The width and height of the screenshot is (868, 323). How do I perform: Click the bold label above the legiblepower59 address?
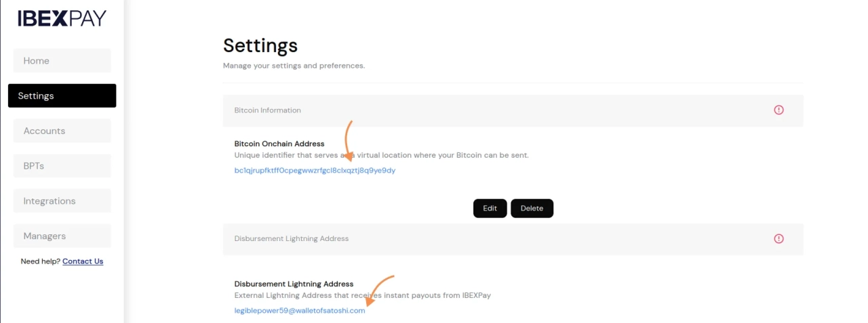[x=294, y=284]
